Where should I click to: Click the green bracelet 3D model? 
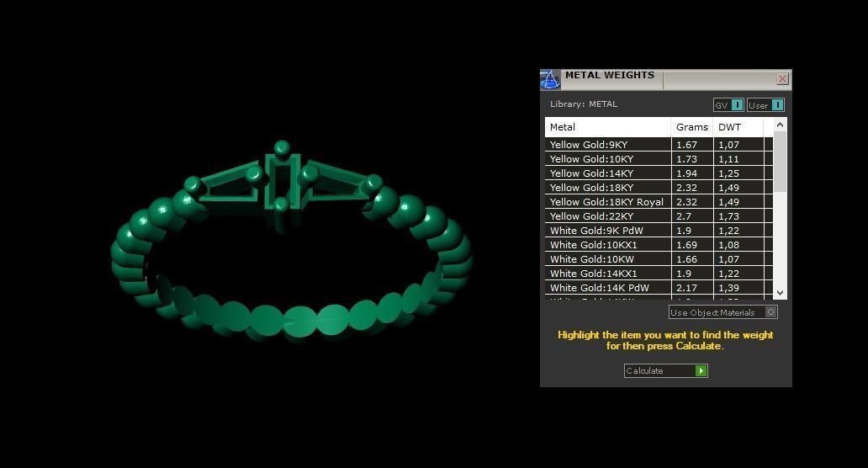pyautogui.click(x=291, y=242)
